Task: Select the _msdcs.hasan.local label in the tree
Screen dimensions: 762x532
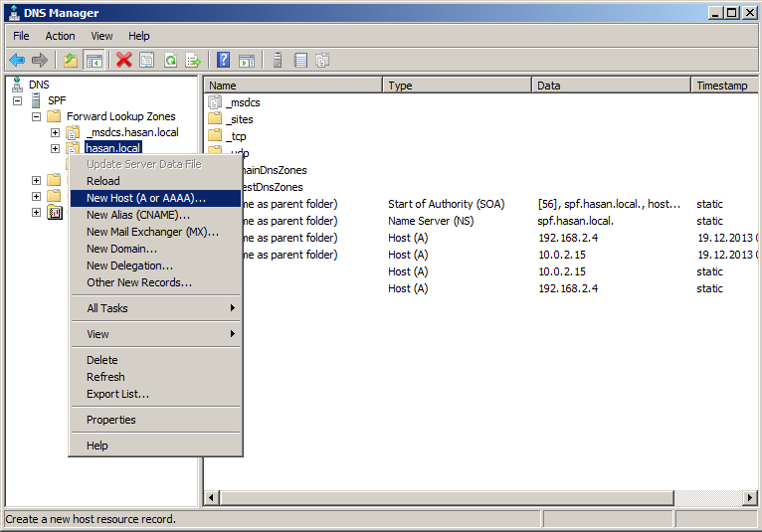Action: pos(132,132)
